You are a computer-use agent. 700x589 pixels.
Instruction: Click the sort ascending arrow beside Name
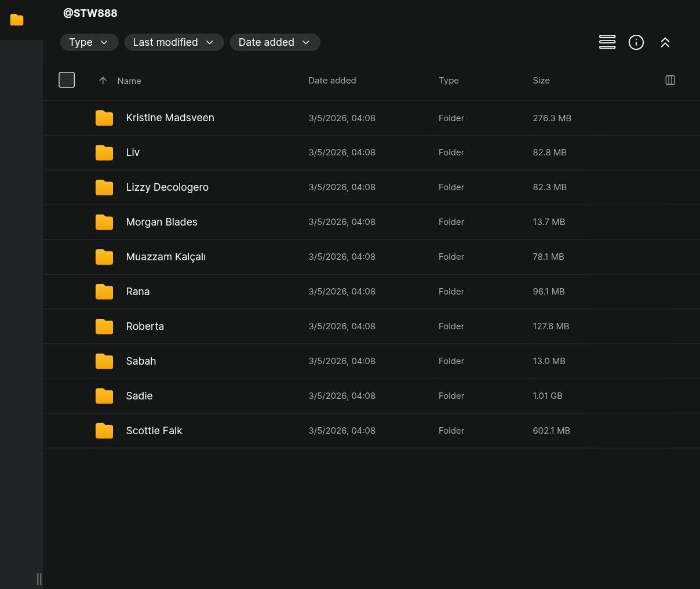point(103,81)
